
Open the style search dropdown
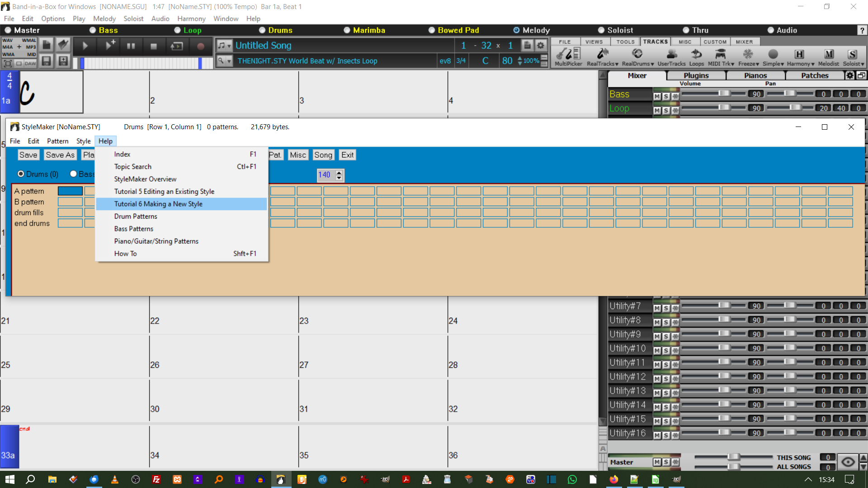224,61
